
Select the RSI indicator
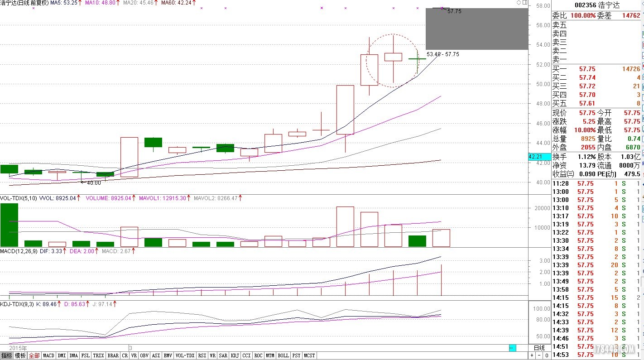[202, 356]
